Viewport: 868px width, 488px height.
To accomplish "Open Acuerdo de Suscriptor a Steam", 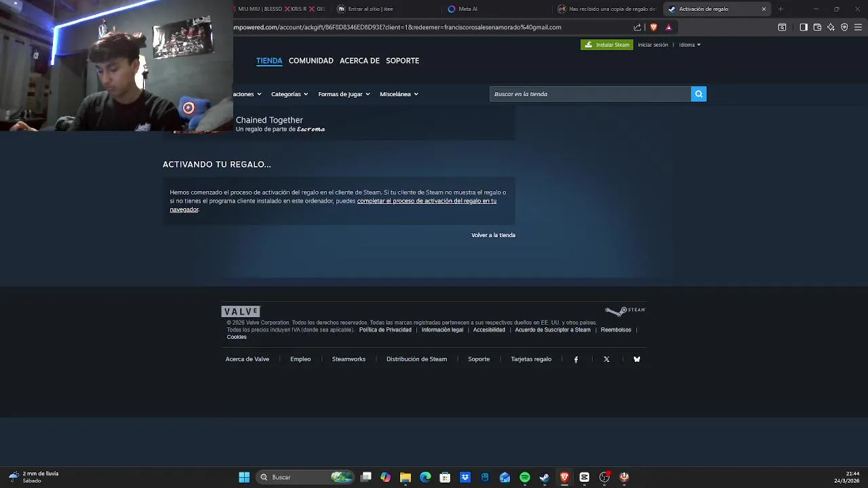I will [553, 330].
